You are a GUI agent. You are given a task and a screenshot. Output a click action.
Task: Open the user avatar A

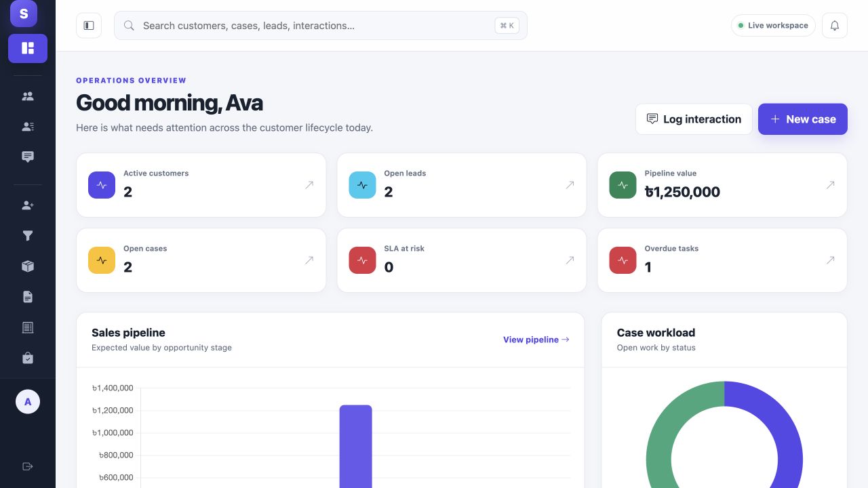[28, 402]
